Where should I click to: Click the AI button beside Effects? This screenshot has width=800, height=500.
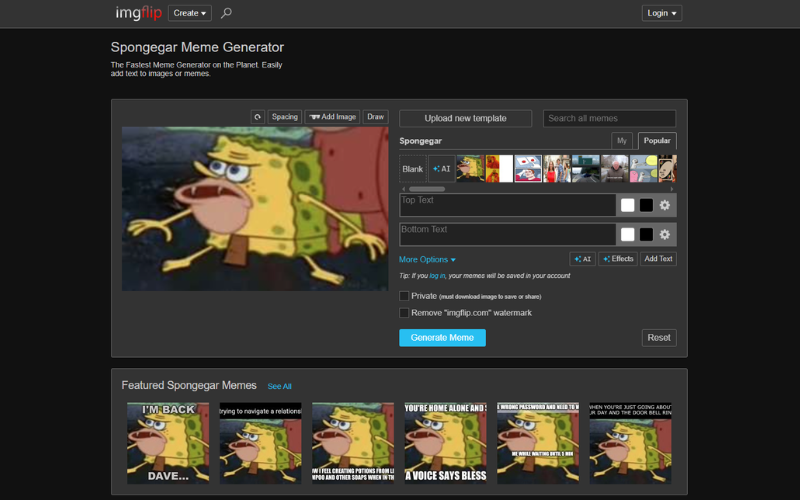point(583,259)
